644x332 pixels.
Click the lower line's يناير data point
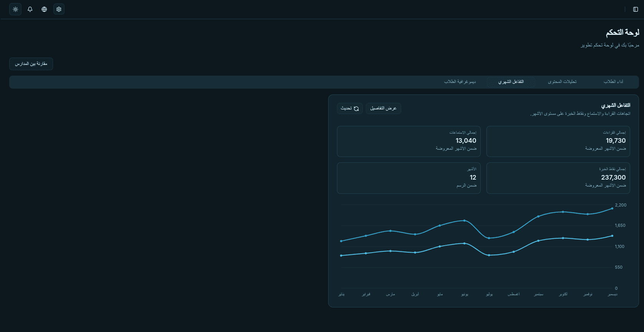[x=341, y=256]
